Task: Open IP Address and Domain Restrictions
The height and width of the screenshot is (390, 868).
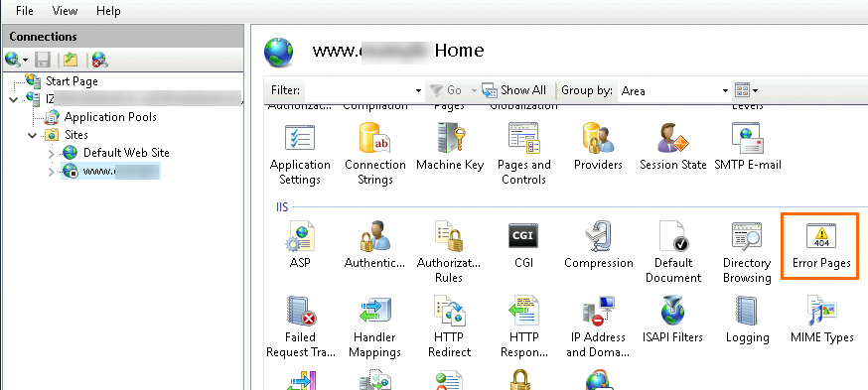Action: point(598,327)
